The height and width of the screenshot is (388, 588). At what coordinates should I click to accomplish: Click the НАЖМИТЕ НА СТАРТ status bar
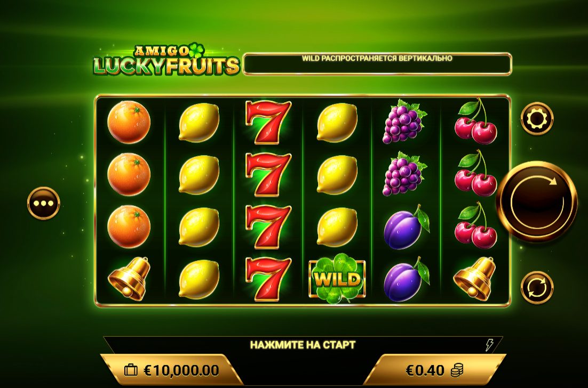coord(303,345)
